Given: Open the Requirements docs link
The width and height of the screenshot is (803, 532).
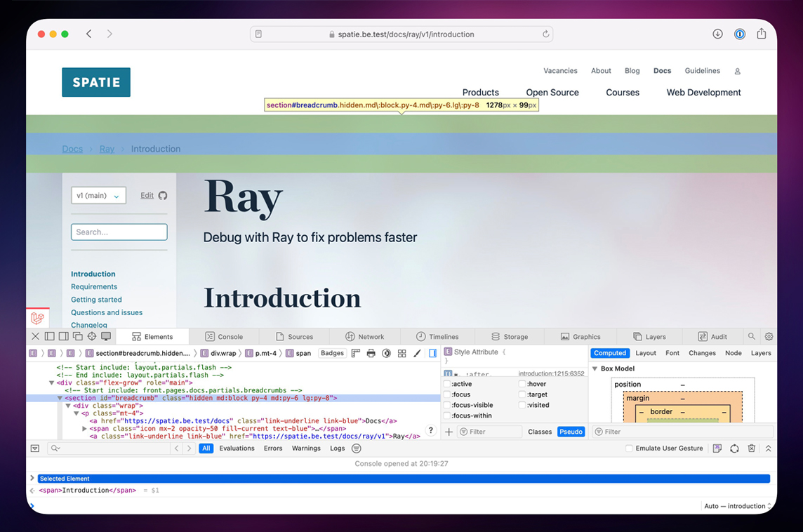Looking at the screenshot, I should click(x=94, y=287).
